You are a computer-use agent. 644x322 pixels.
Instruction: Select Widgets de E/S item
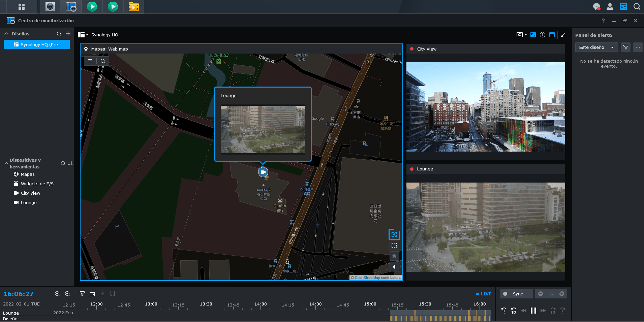pyautogui.click(x=37, y=184)
